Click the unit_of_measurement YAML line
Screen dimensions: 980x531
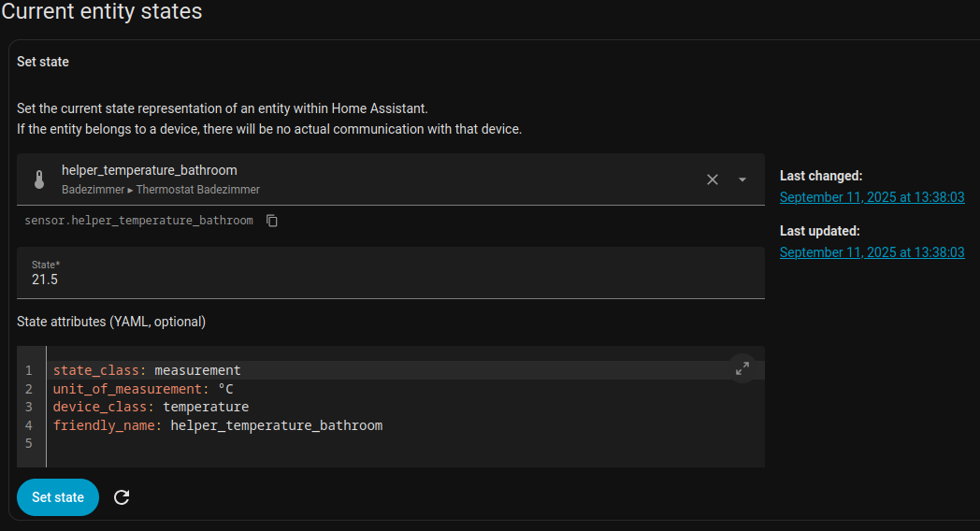143,389
